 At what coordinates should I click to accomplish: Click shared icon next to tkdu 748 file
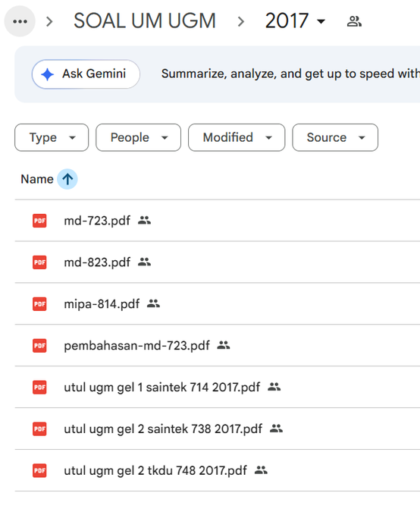click(261, 470)
